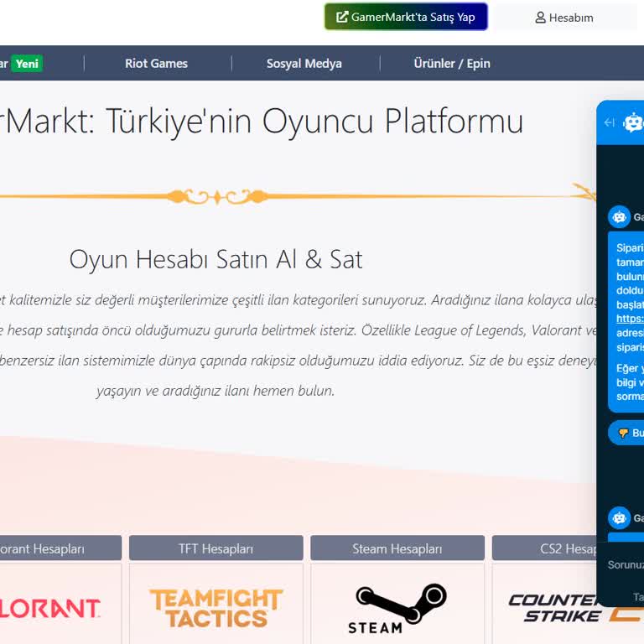
Task: Click the back arrow in the chat header
Action: (x=610, y=122)
